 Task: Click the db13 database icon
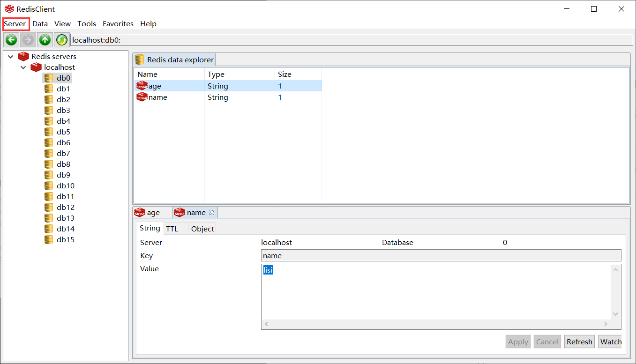click(49, 218)
